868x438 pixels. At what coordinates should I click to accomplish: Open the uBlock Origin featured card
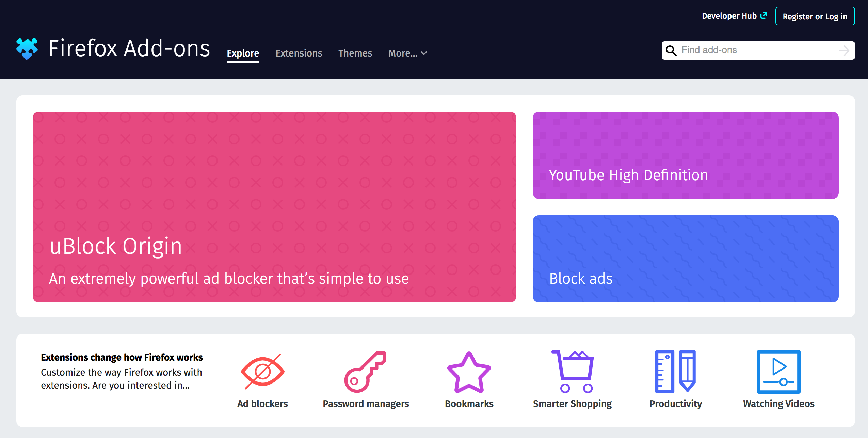point(274,207)
